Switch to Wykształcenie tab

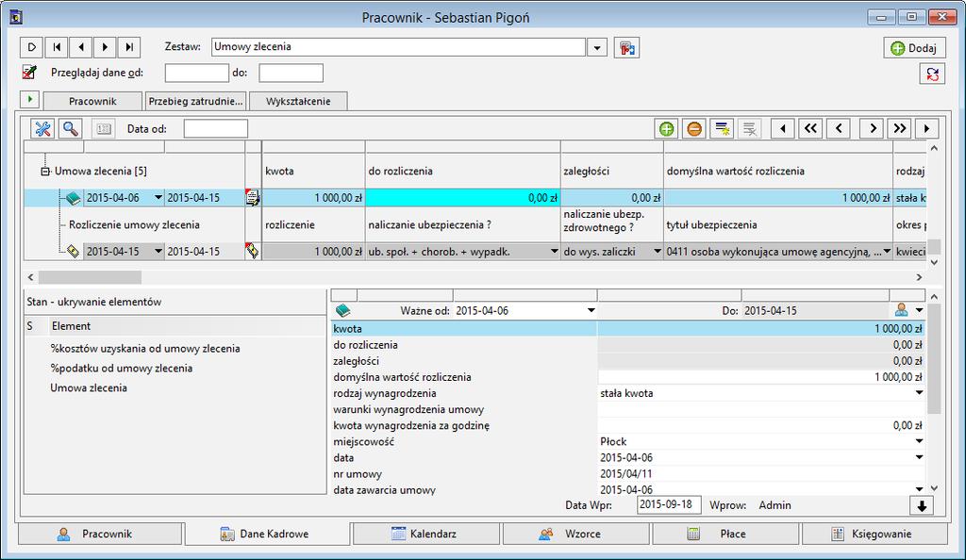coord(298,101)
